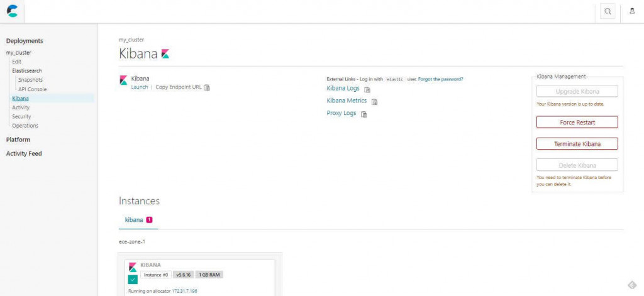Click the green healthy checkmark on instance
Image resolution: width=644 pixels, height=296 pixels.
(x=133, y=280)
